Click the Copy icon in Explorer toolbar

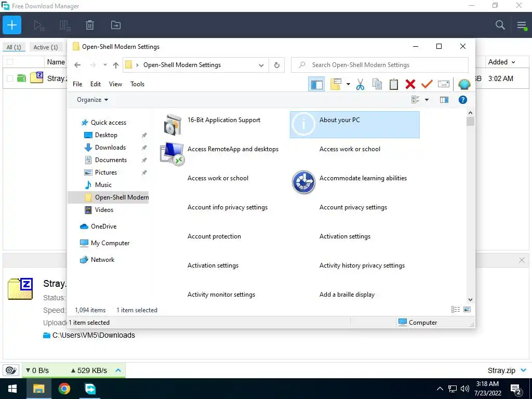click(x=377, y=84)
